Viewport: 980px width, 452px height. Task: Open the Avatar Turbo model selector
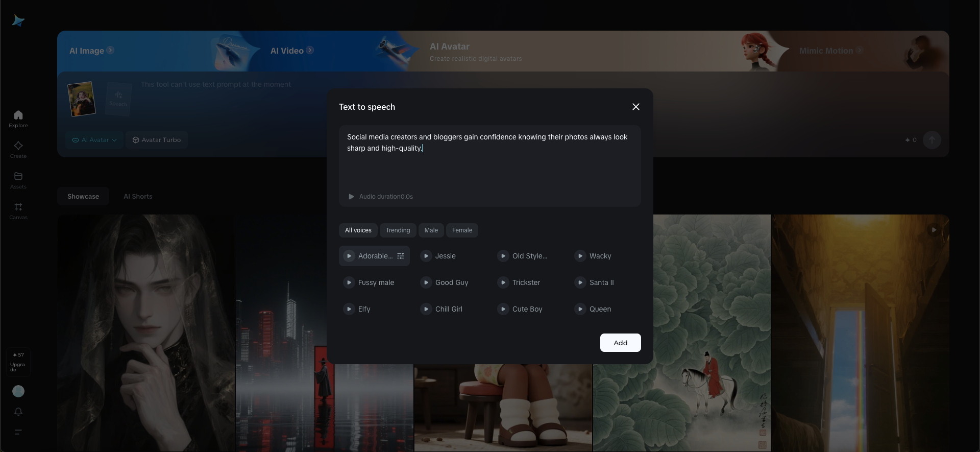[157, 140]
